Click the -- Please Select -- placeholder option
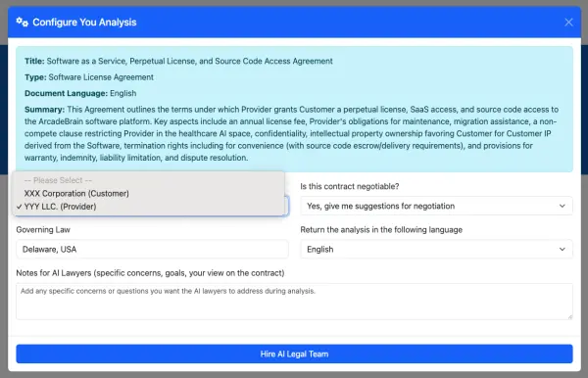 (x=149, y=180)
